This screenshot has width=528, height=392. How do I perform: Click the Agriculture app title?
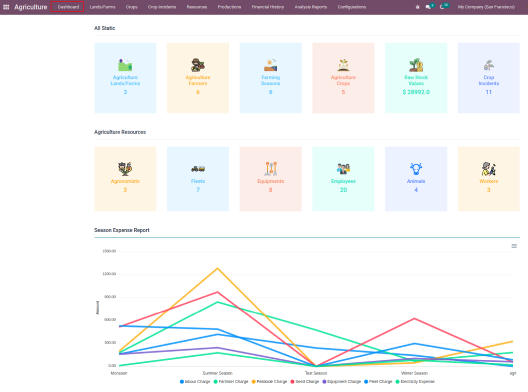point(31,7)
